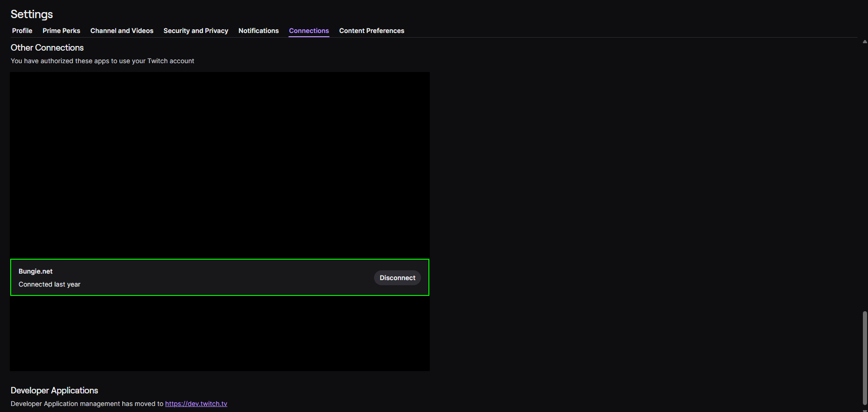Screen dimensions: 868x412
Task: Go to Channel and Videos tab
Action: (x=122, y=31)
